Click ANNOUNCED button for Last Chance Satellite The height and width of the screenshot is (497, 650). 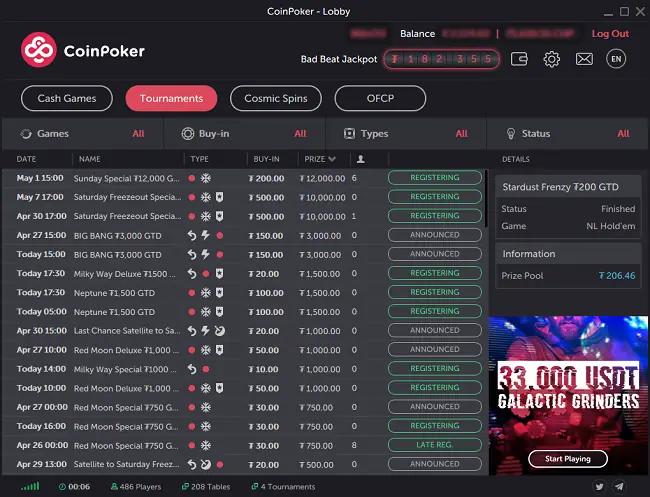[x=435, y=330]
